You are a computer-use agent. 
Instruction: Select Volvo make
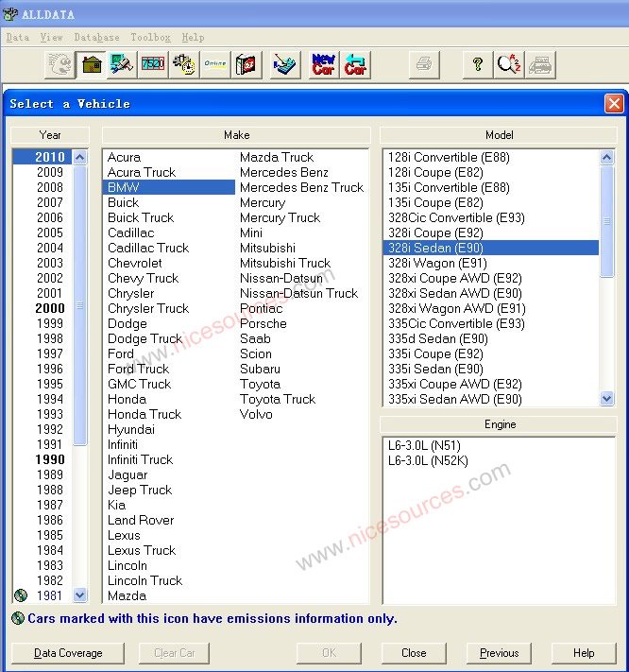(256, 414)
